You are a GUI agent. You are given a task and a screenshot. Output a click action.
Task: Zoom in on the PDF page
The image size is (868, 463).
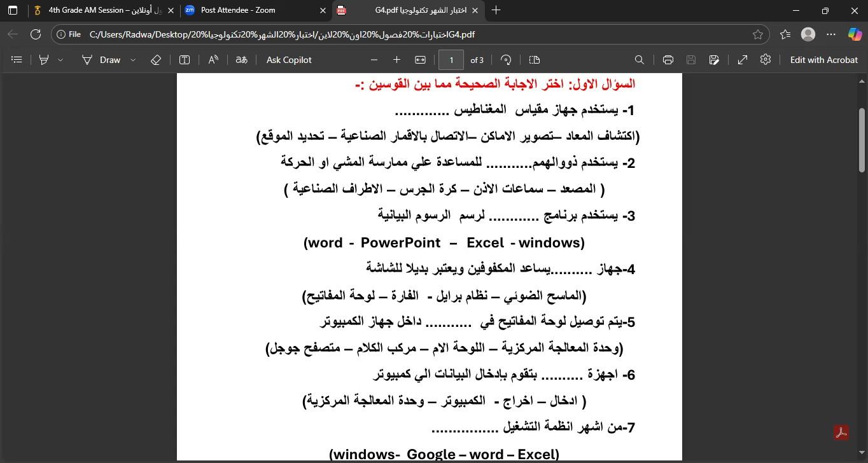click(396, 60)
